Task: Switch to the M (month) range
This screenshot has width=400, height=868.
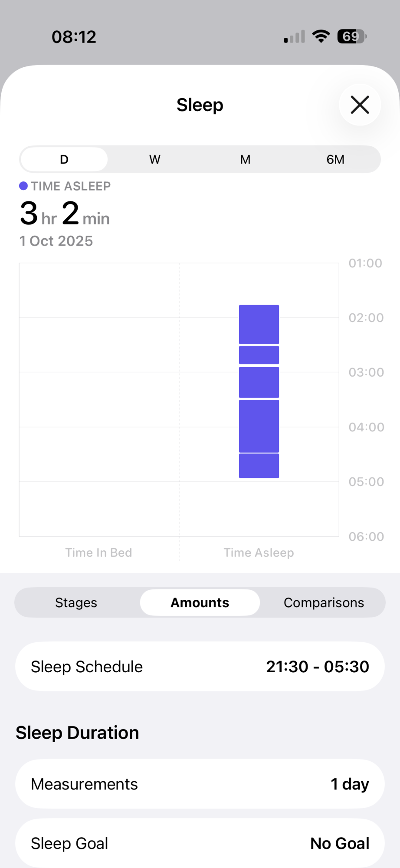Action: [245, 159]
